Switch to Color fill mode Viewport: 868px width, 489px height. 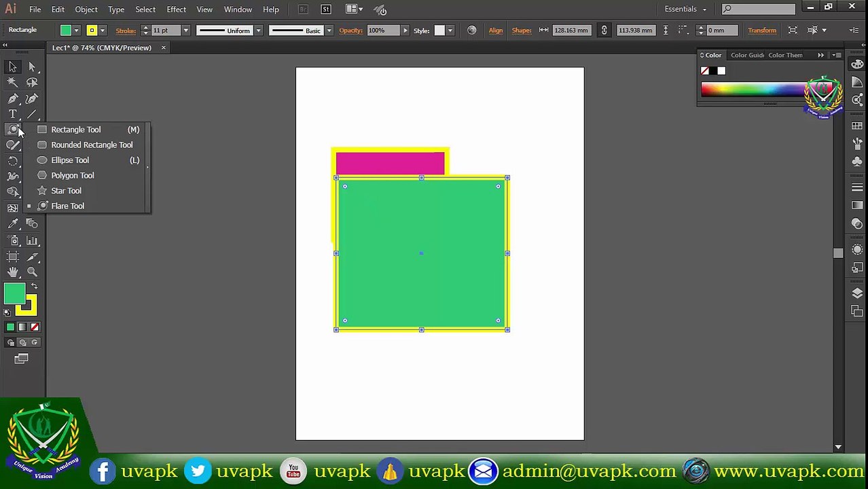click(10, 327)
